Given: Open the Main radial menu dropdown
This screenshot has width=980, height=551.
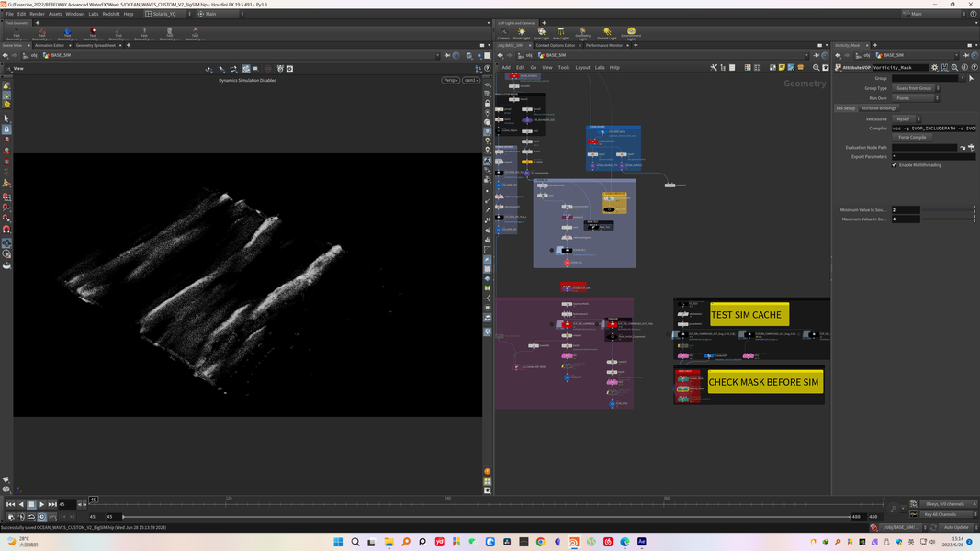Looking at the screenshot, I should [220, 14].
